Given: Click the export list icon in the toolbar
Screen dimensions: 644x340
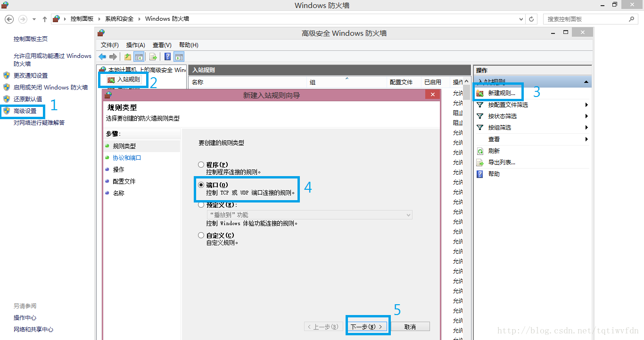Looking at the screenshot, I should point(153,57).
